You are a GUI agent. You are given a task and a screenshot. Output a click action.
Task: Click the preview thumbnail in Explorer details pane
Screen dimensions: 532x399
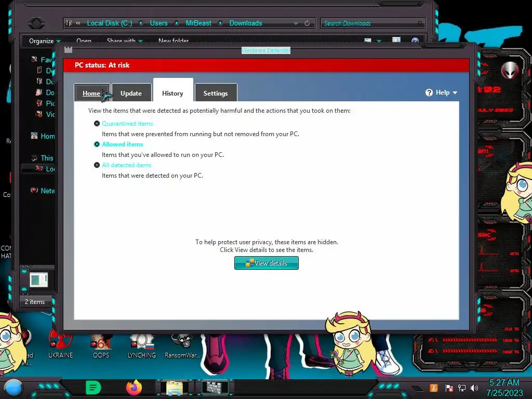(38, 280)
